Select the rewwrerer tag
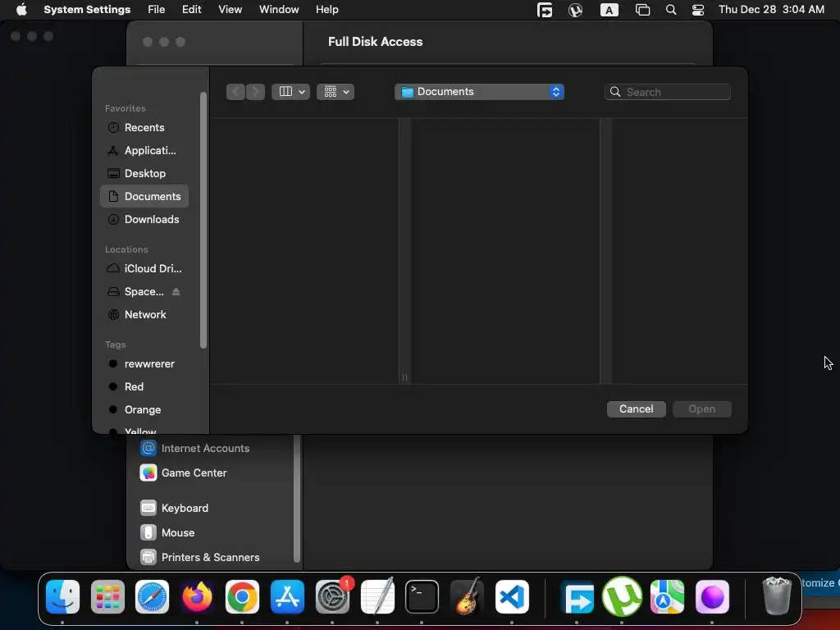840x630 pixels. (144, 363)
